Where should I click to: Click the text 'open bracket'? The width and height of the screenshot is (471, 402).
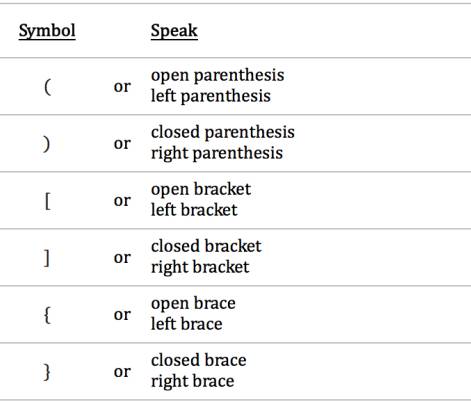coord(201,190)
